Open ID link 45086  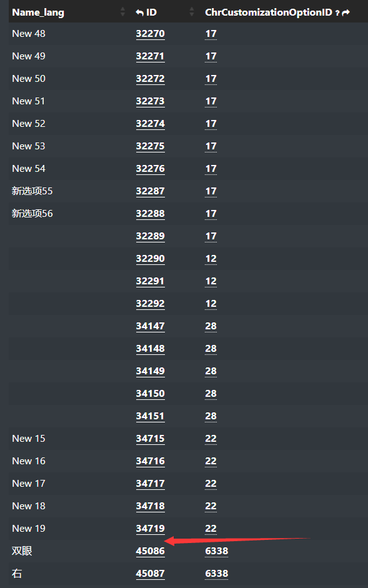click(x=150, y=551)
